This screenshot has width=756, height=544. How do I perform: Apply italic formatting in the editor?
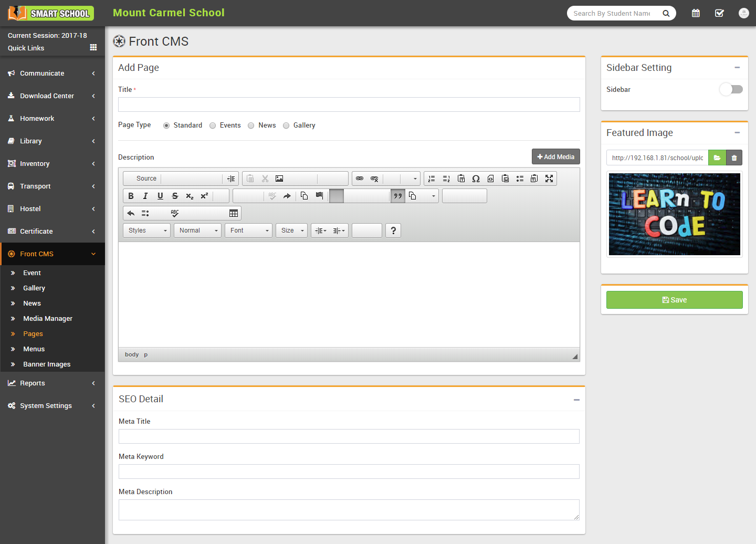(145, 196)
